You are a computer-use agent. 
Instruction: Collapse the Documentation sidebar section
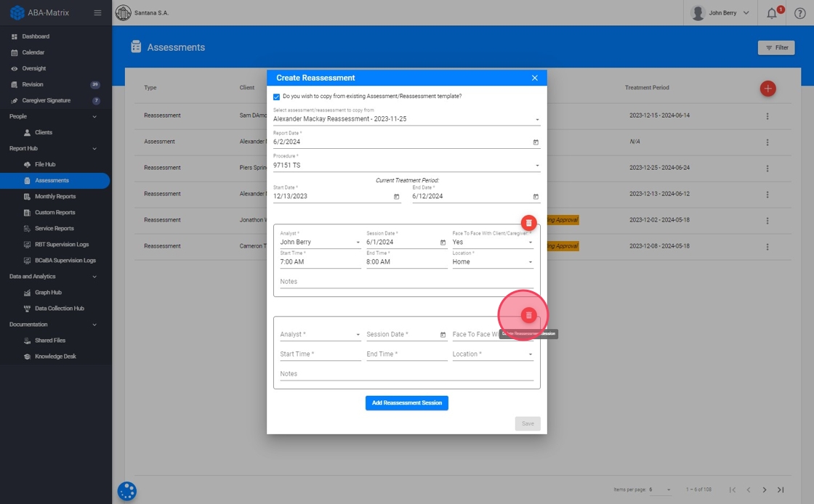pos(94,325)
